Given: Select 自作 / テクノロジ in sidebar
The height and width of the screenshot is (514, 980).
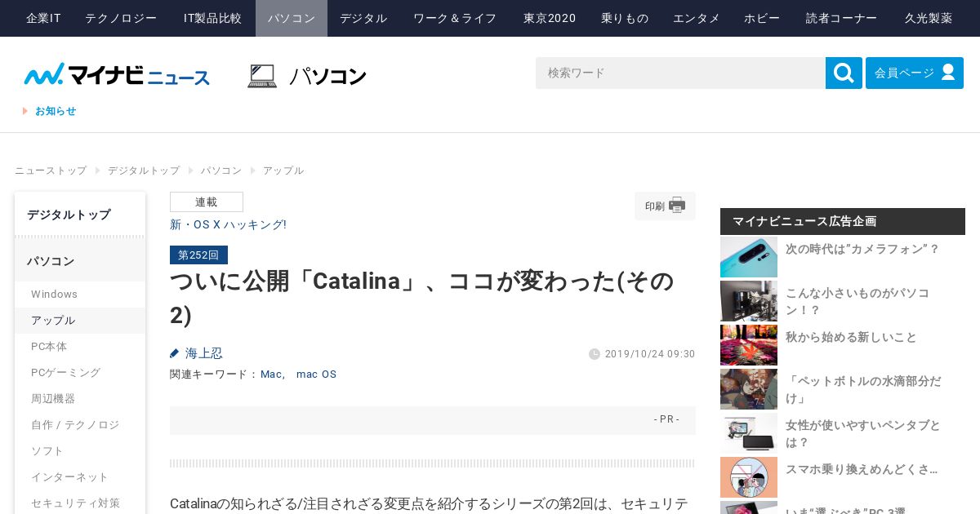Looking at the screenshot, I should [80, 425].
